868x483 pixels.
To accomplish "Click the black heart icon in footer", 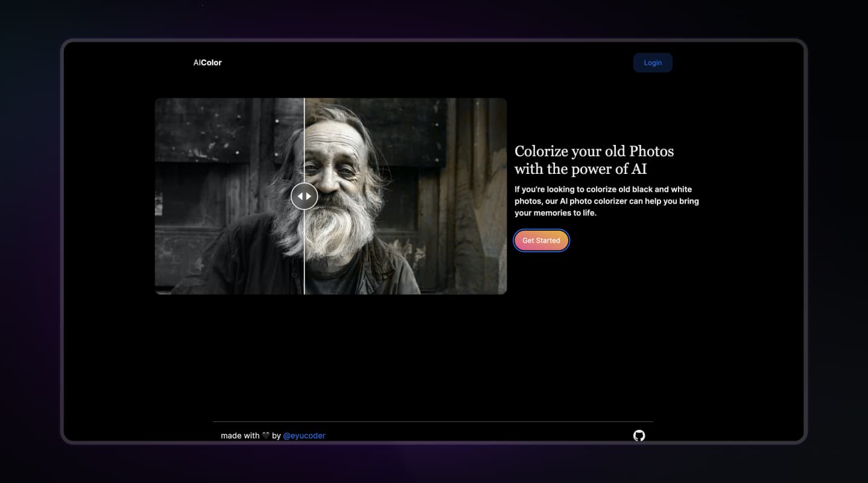I will [x=265, y=436].
